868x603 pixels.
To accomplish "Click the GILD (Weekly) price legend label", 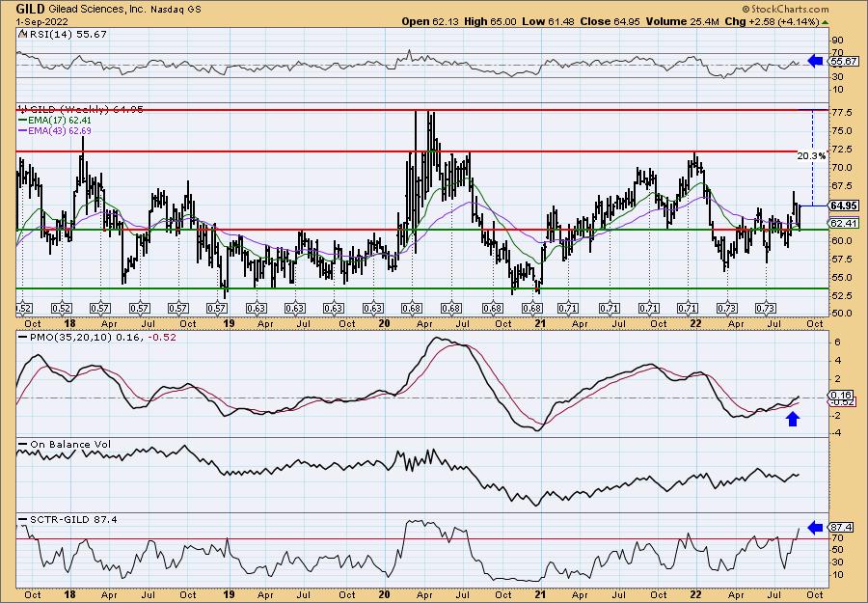I will (x=80, y=110).
